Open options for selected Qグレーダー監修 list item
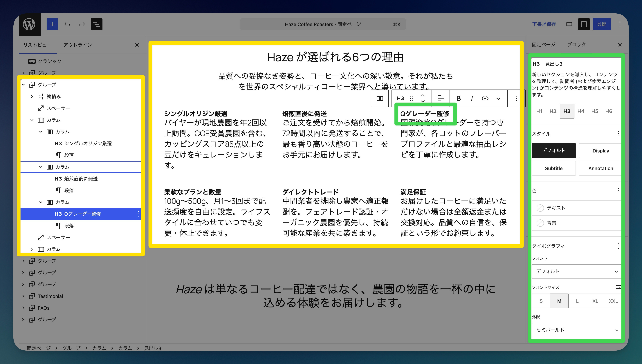This screenshot has width=642, height=364. tap(138, 214)
